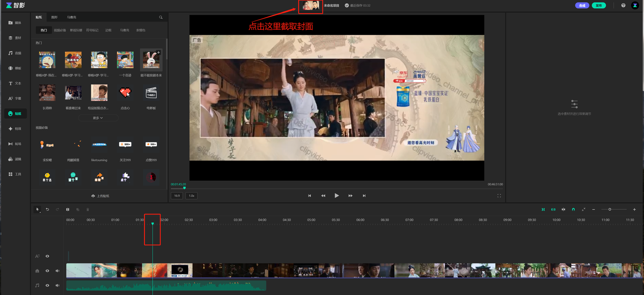Rewind the preview playback
This screenshot has width=644, height=295.
click(323, 196)
